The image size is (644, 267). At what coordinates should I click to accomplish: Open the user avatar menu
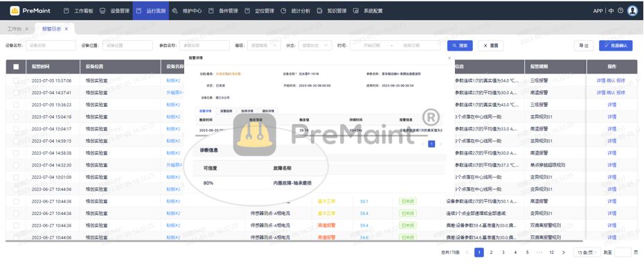coord(632,10)
